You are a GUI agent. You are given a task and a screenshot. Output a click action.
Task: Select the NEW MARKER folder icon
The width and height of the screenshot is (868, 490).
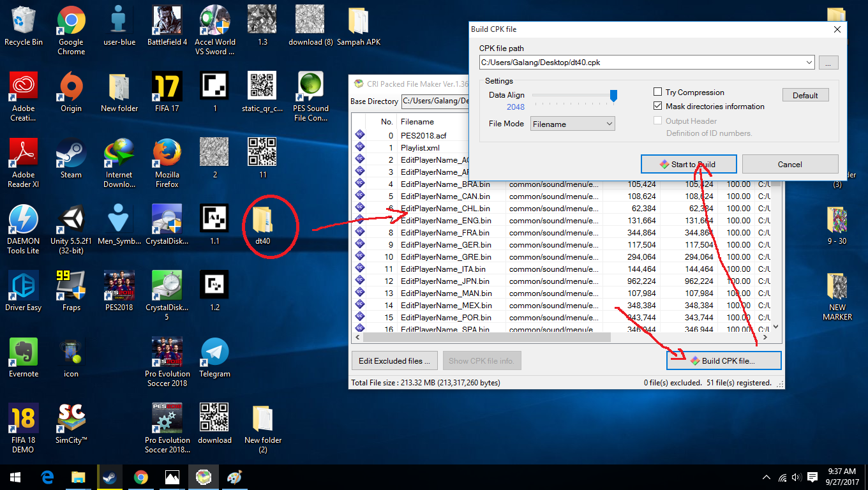coord(837,296)
